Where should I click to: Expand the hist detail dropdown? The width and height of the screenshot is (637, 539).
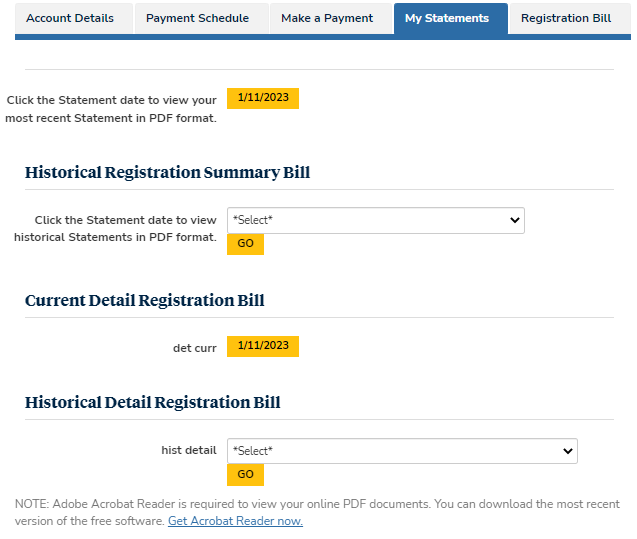(x=402, y=451)
